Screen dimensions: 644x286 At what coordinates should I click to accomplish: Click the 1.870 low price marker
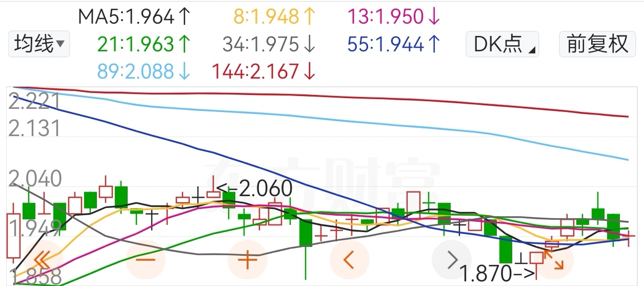click(497, 274)
